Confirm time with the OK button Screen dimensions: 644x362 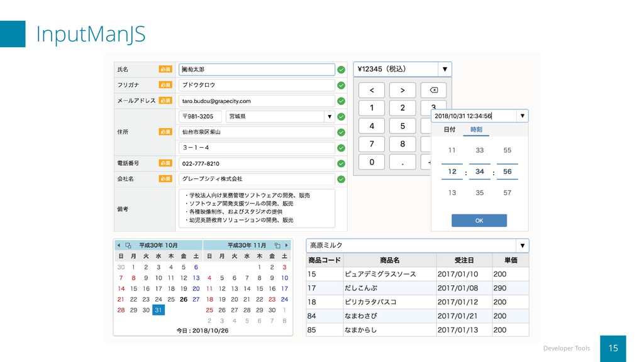479,221
